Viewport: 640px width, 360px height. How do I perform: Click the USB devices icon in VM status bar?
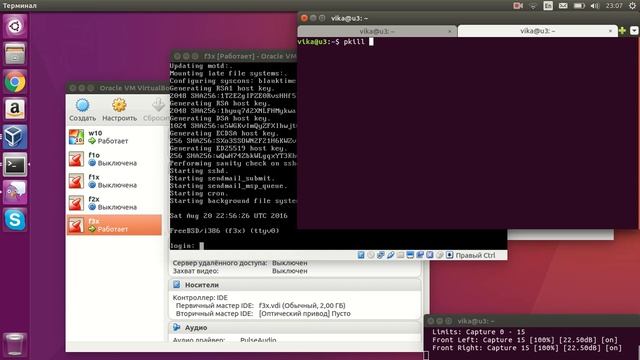click(x=391, y=255)
